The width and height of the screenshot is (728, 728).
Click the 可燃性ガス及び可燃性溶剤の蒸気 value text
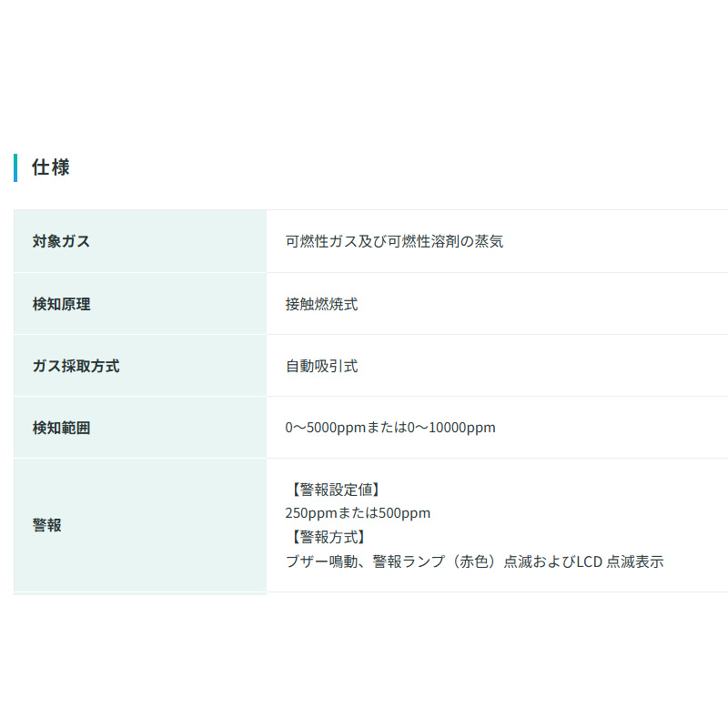coord(394,241)
